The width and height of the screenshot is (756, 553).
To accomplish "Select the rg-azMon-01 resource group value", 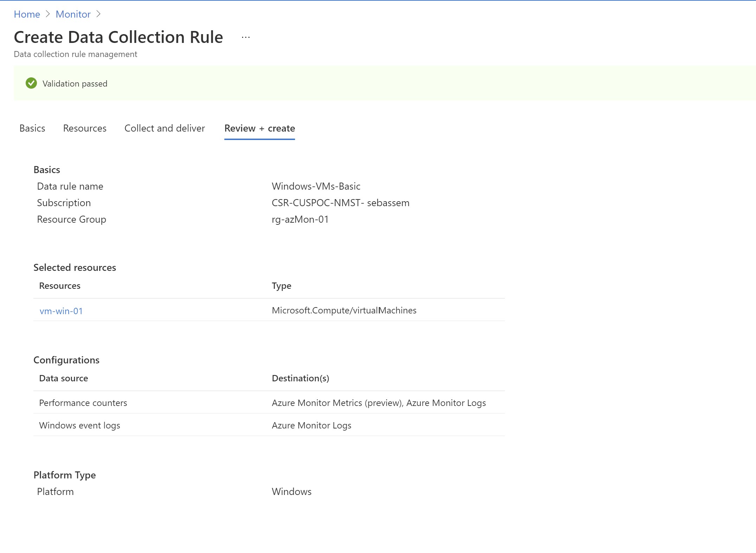I will point(300,220).
